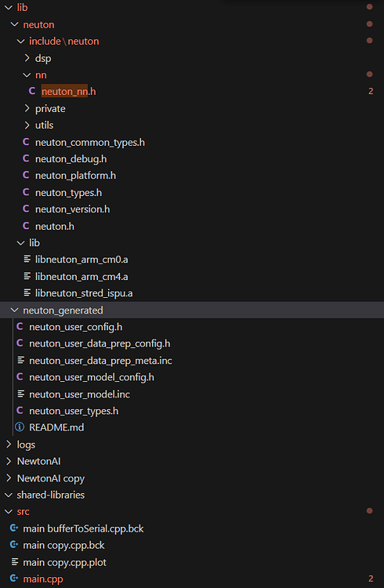Click the file icon of neuton_user_model.inc
The height and width of the screenshot is (588, 384).
tap(21, 394)
